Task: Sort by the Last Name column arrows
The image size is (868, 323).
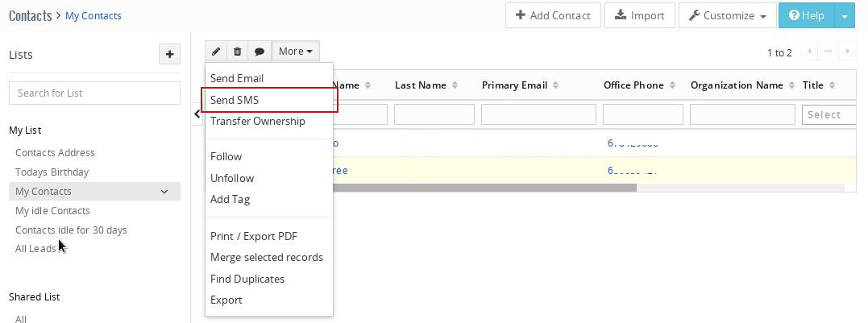Action: click(x=455, y=85)
